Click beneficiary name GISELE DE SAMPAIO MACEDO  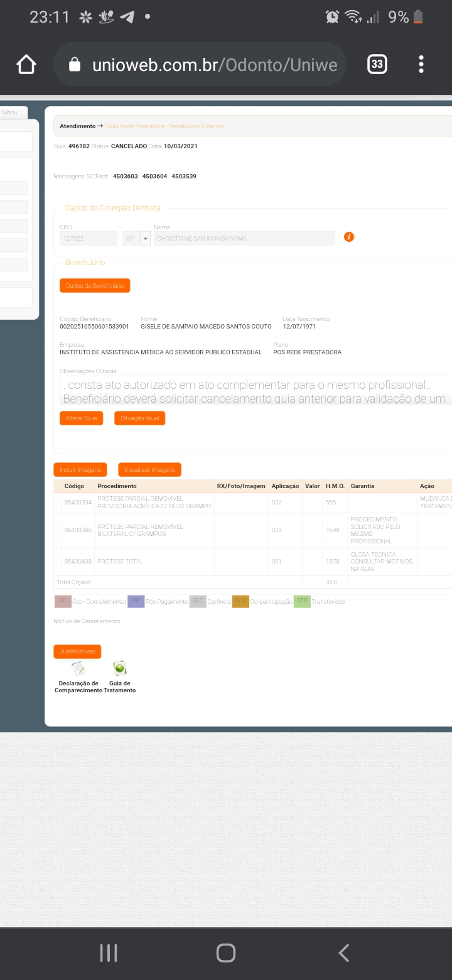coord(206,327)
